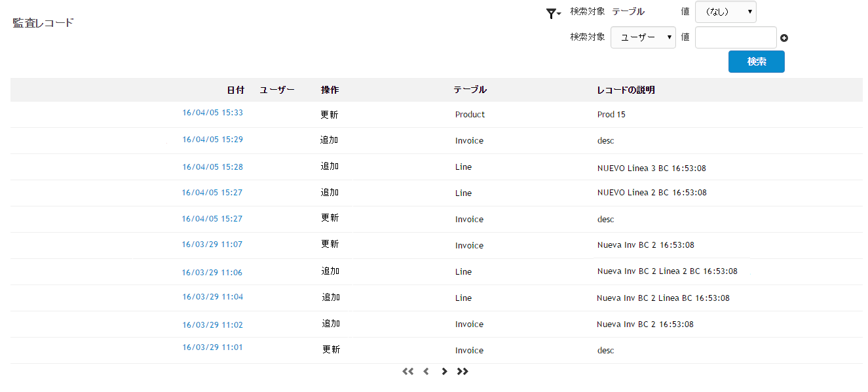Viewport: 868px width, 392px height.
Task: Open the filter funnel icon menu
Action: pos(554,13)
